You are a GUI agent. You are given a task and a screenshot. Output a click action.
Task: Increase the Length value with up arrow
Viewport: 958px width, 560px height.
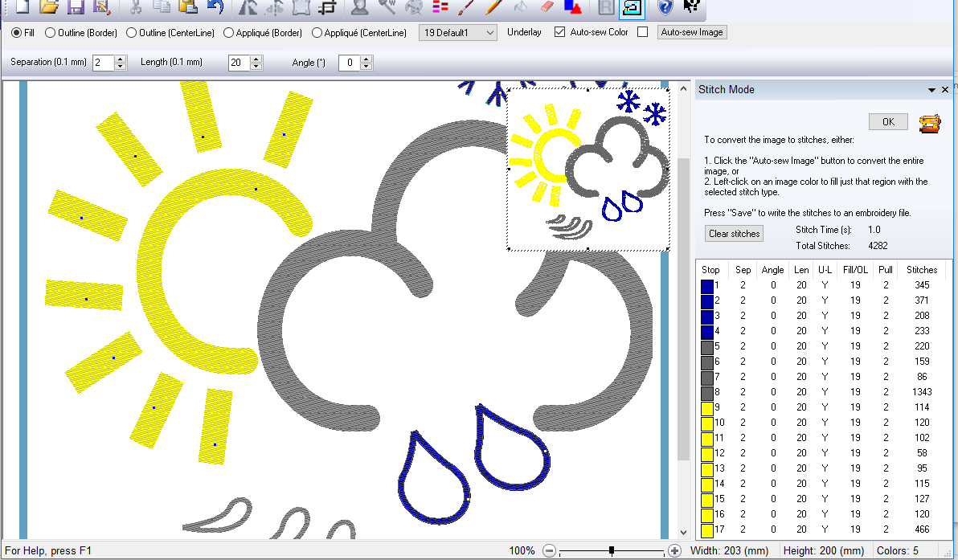pos(256,59)
